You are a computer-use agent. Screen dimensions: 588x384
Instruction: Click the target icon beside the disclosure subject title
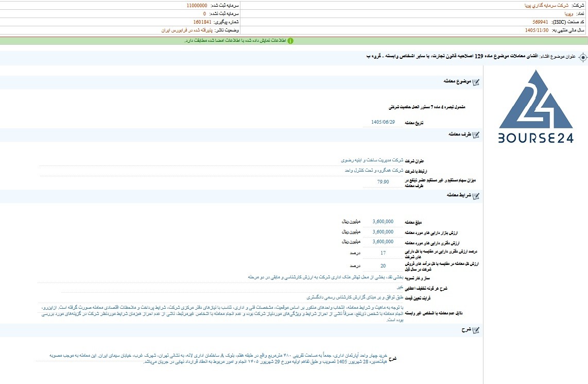pos(582,57)
